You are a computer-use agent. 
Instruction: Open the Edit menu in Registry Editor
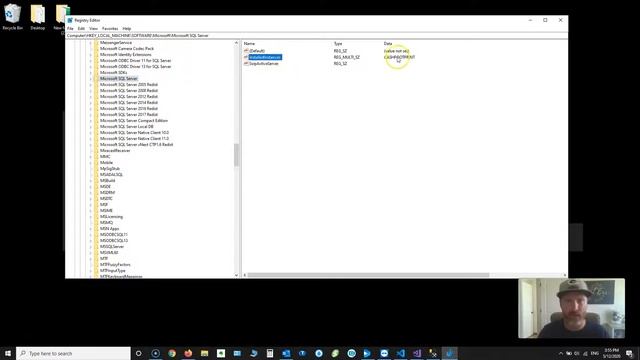[81, 29]
